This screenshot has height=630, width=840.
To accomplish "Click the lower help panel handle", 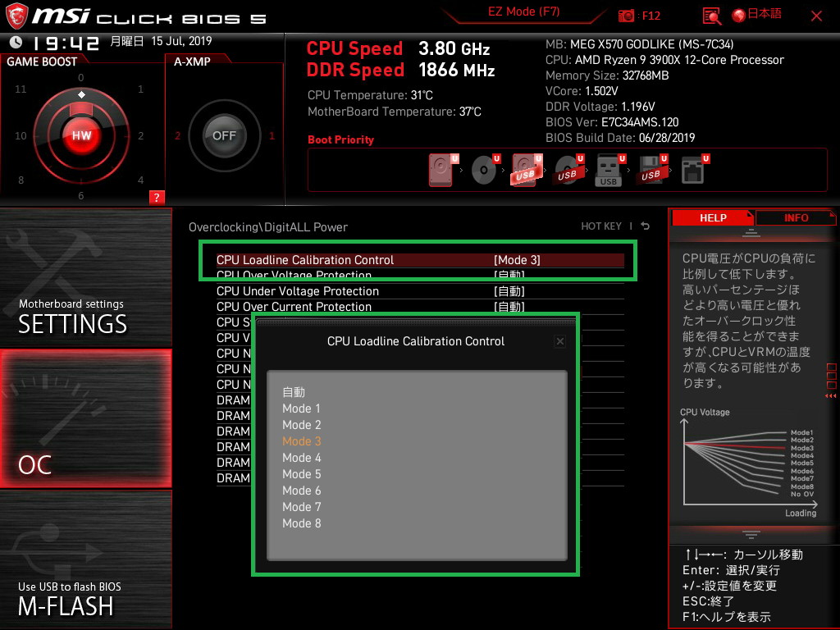I will click(751, 534).
